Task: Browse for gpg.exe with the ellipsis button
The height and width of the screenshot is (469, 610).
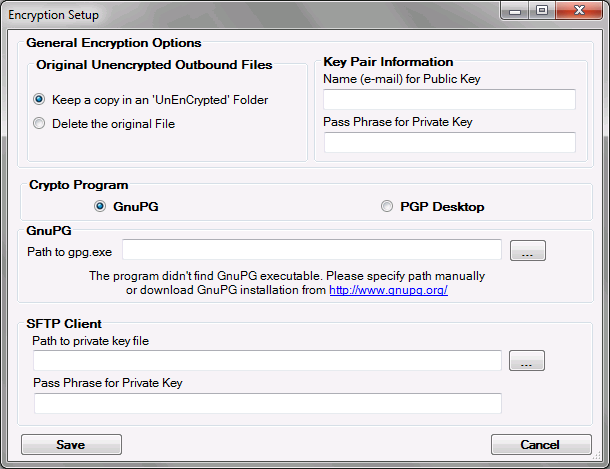Action: click(x=527, y=251)
